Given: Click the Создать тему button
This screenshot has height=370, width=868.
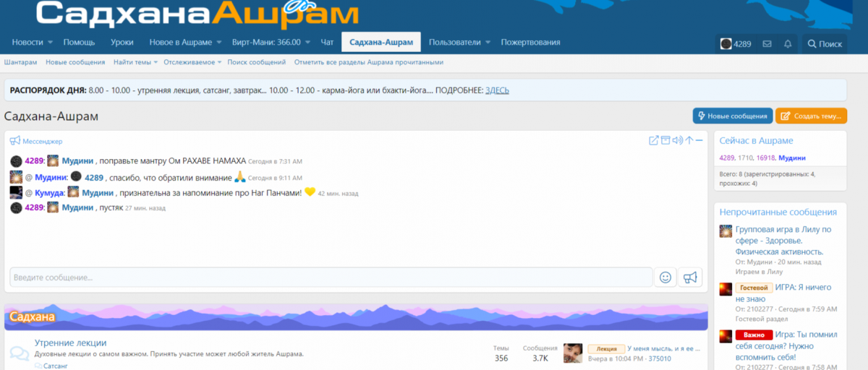Looking at the screenshot, I should [x=811, y=116].
